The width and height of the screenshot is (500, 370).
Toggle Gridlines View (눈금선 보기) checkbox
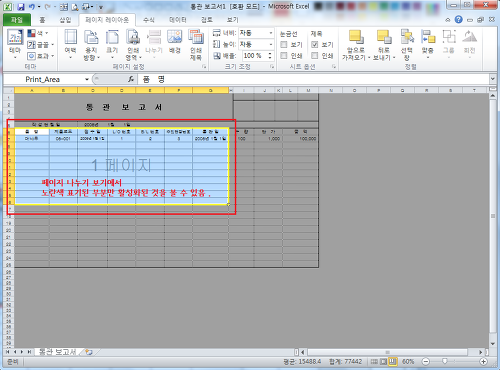pos(284,44)
